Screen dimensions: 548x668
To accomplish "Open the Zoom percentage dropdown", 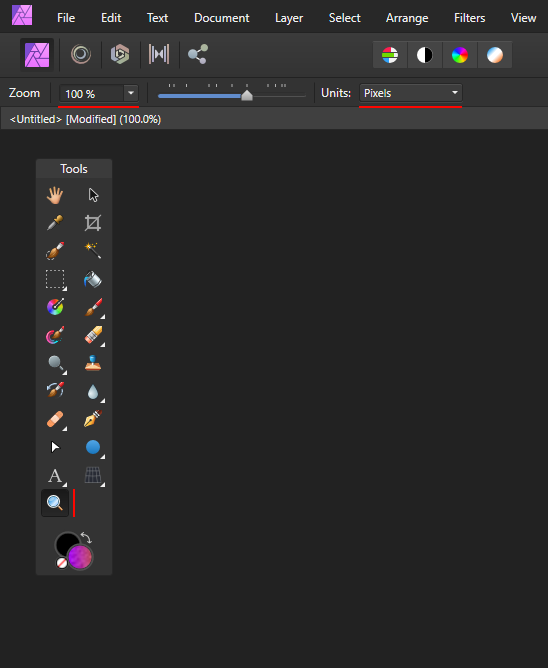I will [x=131, y=93].
